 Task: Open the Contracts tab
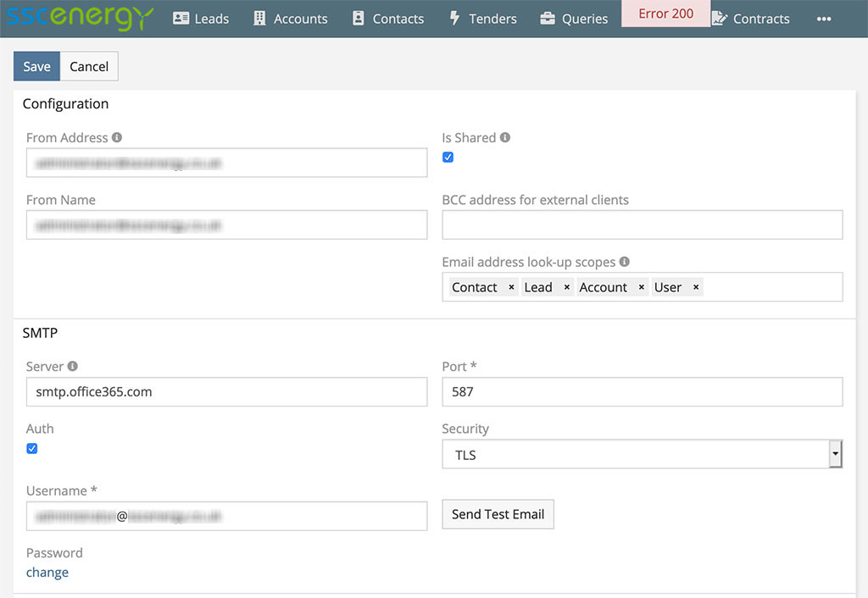click(751, 19)
